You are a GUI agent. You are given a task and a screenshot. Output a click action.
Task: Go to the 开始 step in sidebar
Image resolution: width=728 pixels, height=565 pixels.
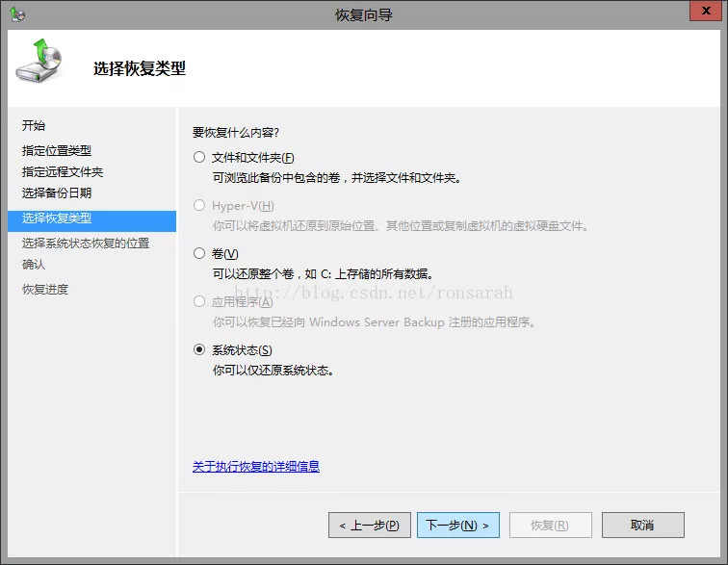click(34, 126)
